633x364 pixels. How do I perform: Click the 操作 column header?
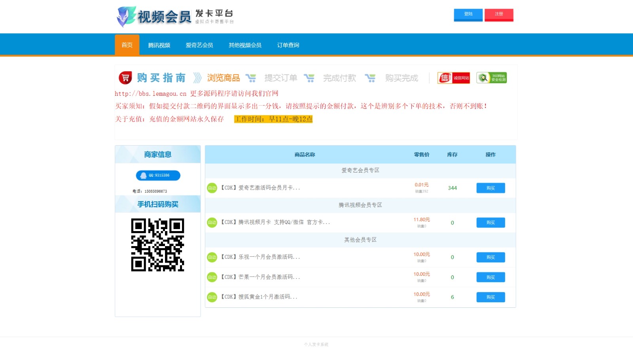491,155
